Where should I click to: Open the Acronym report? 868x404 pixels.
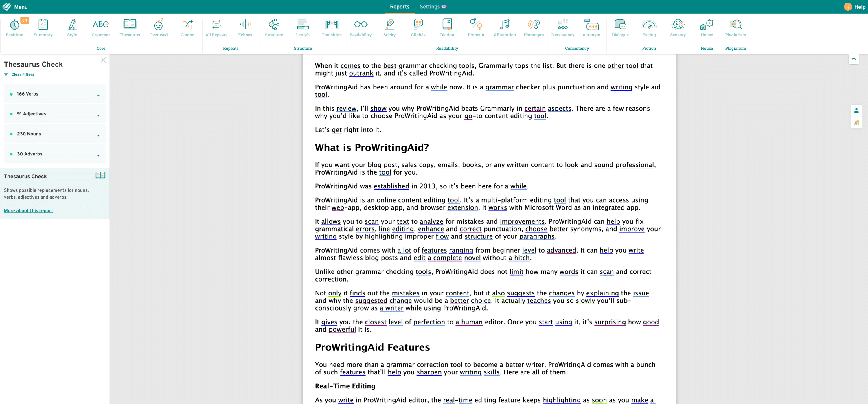pyautogui.click(x=591, y=27)
